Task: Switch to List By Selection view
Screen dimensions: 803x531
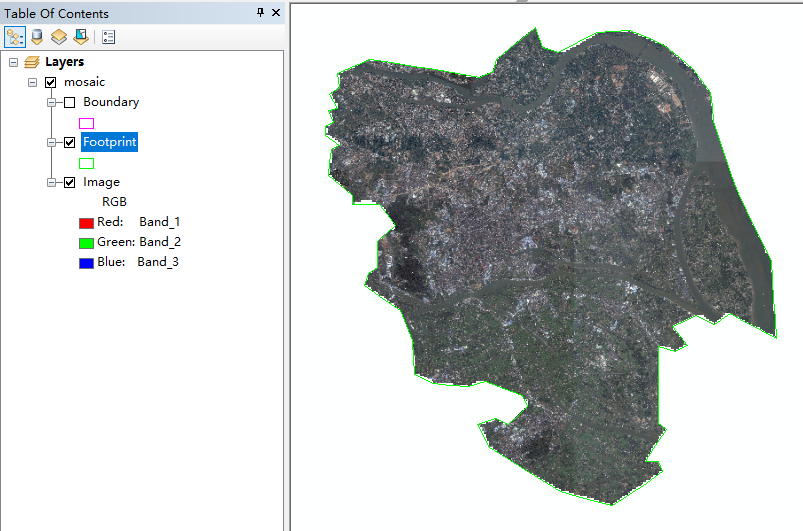Action: pyautogui.click(x=81, y=37)
